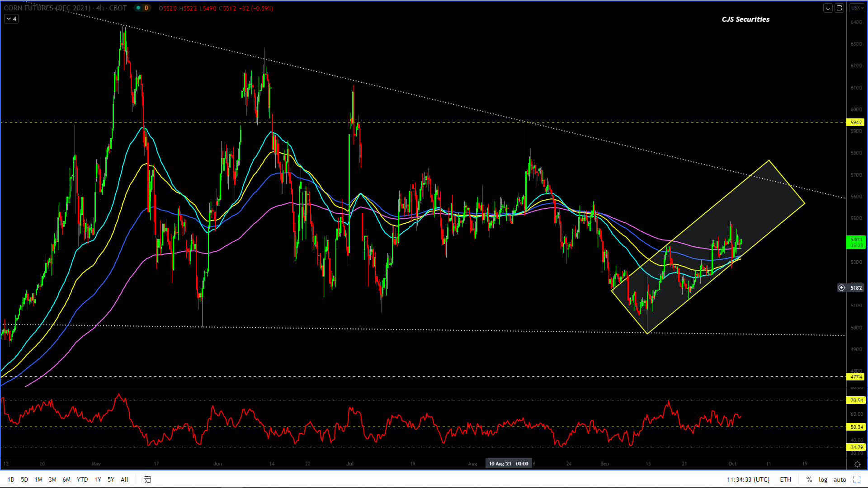The image size is (868, 488).
Task: Select the 3M date range
Action: (52, 479)
